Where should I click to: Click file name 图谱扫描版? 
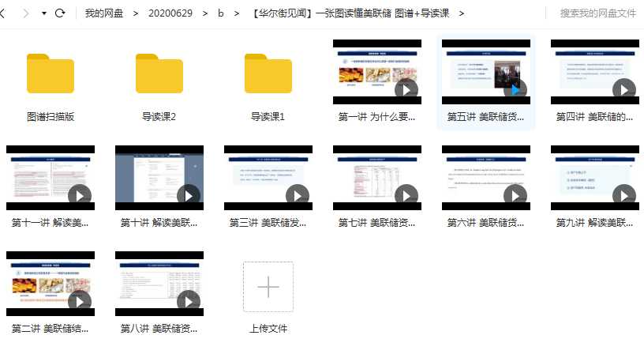pos(51,117)
